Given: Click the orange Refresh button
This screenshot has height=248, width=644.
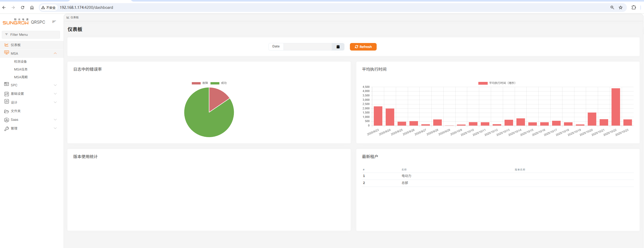Looking at the screenshot, I should (363, 47).
